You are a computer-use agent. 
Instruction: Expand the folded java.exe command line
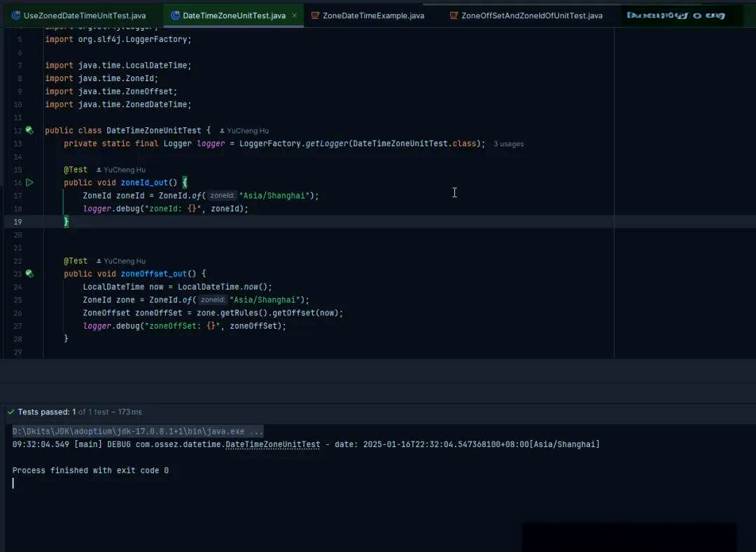[x=137, y=432]
